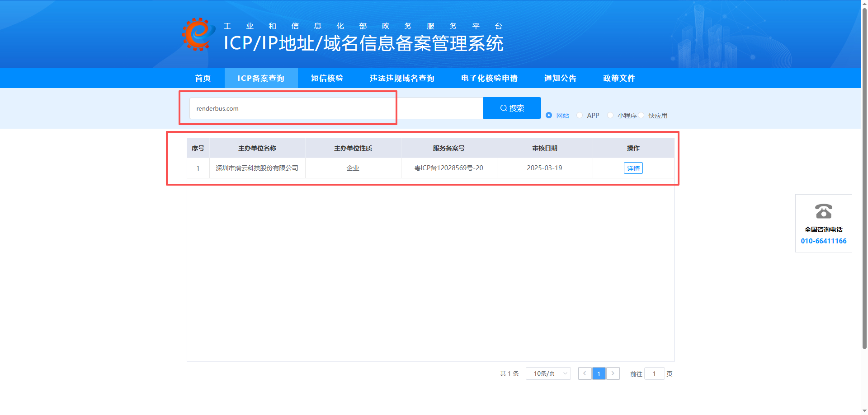Click the 主办单位性质 column header
This screenshot has width=868, height=415.
(353, 148)
